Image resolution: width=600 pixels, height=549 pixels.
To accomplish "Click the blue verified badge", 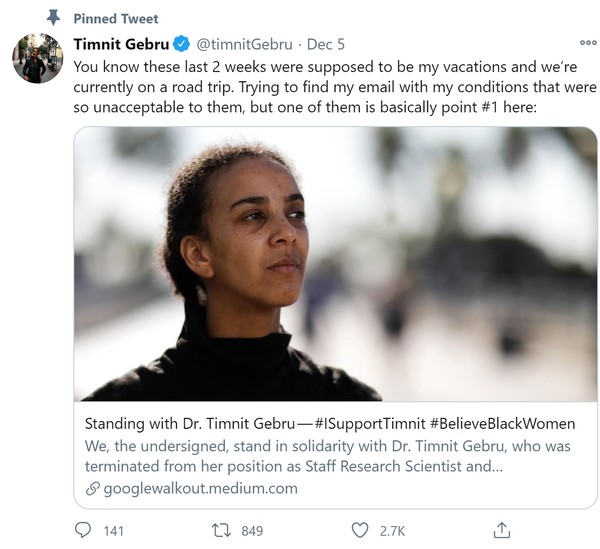I will [180, 43].
